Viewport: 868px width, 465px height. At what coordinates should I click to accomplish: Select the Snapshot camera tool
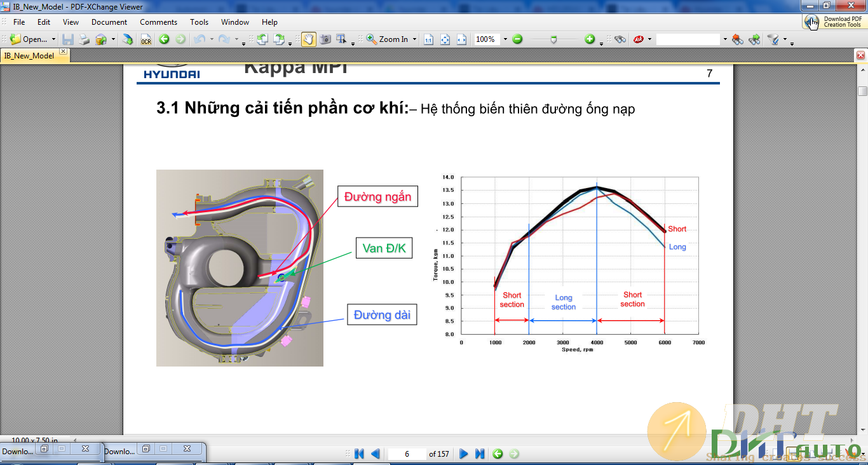point(325,39)
